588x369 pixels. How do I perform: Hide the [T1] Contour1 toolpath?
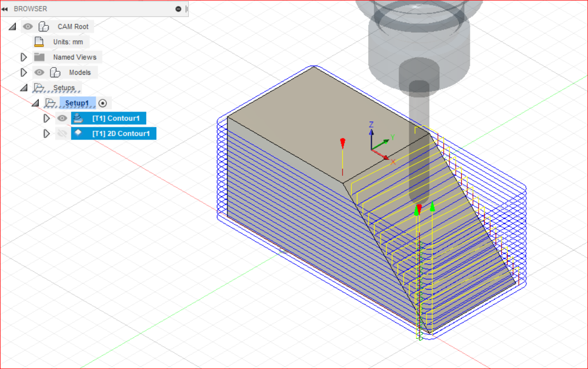click(x=62, y=118)
